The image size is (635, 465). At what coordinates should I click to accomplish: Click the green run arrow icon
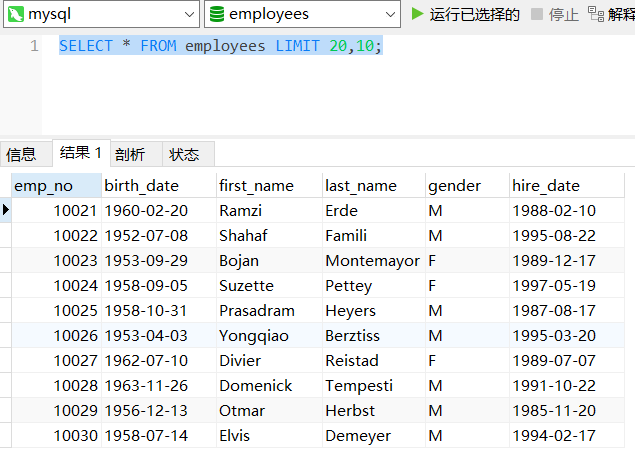417,14
